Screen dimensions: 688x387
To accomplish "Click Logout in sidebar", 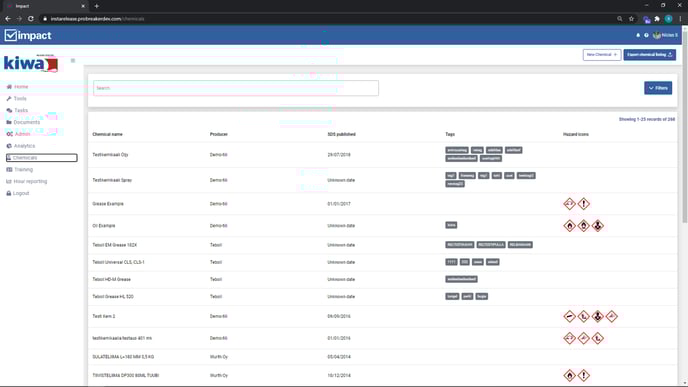I will tap(21, 194).
